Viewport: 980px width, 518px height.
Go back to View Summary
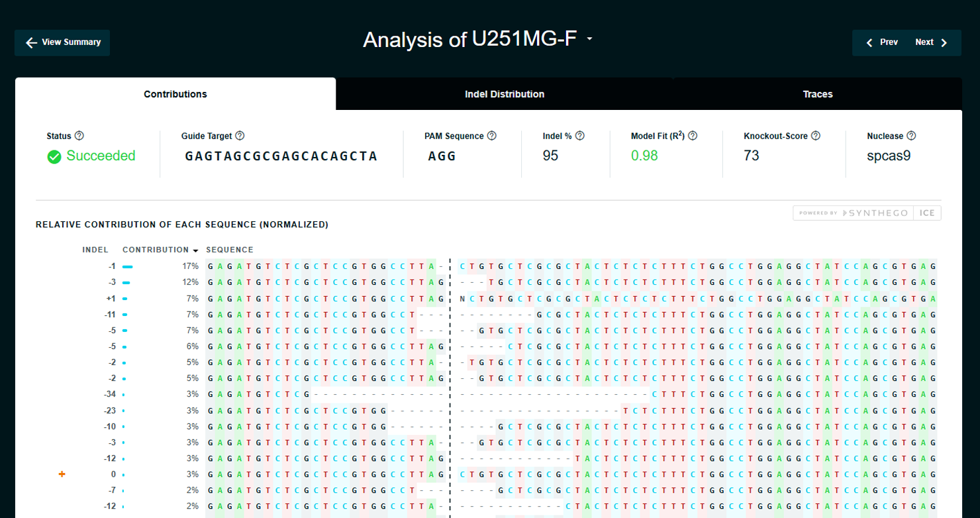[62, 42]
